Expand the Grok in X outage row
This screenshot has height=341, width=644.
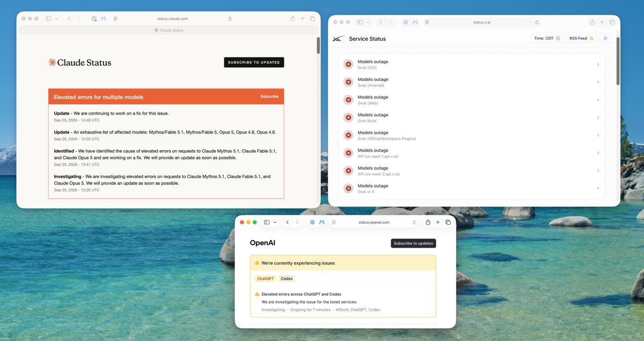coord(472,188)
